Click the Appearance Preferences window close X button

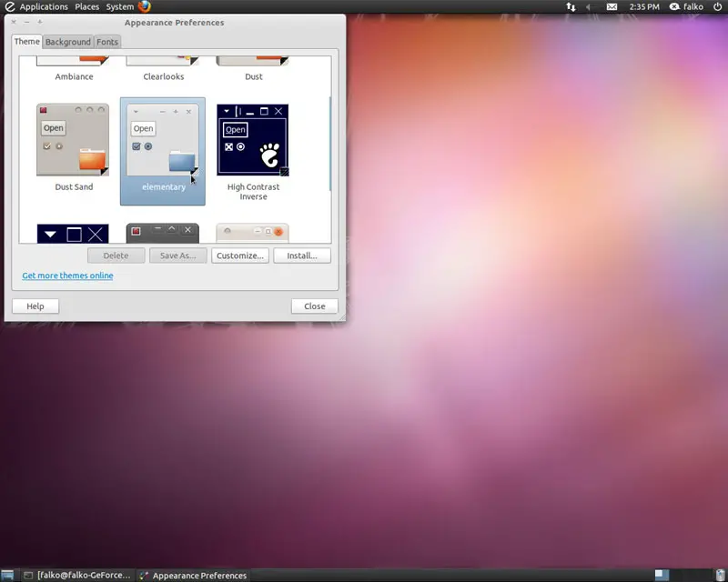[x=14, y=22]
